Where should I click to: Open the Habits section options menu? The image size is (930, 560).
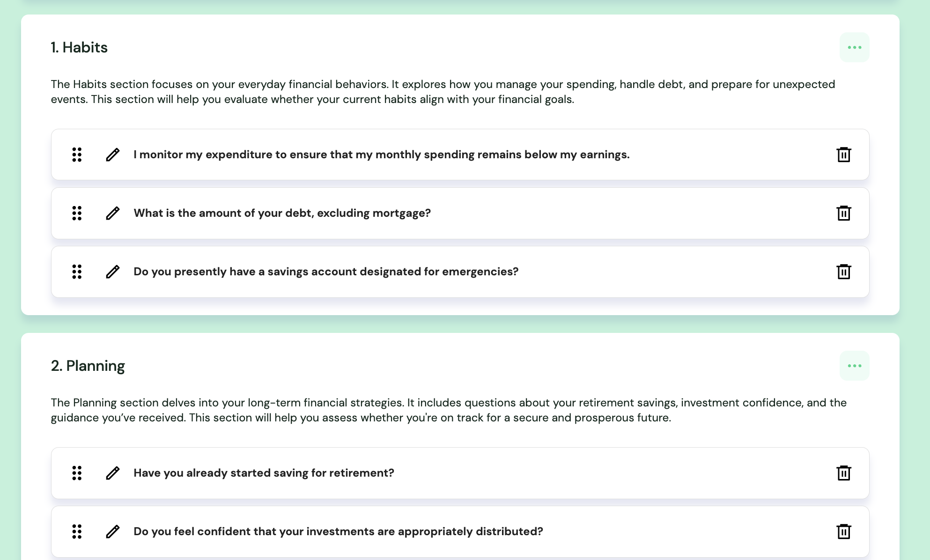point(854,47)
